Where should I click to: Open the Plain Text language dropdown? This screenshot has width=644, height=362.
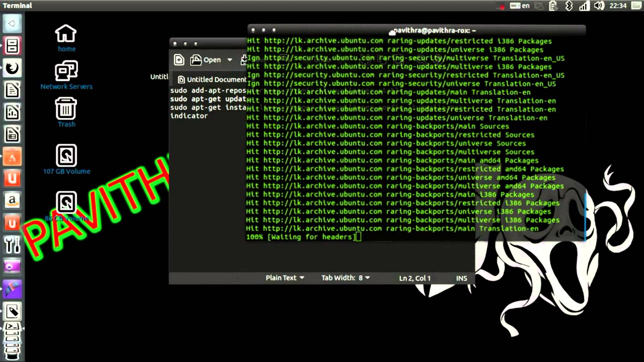285,278
